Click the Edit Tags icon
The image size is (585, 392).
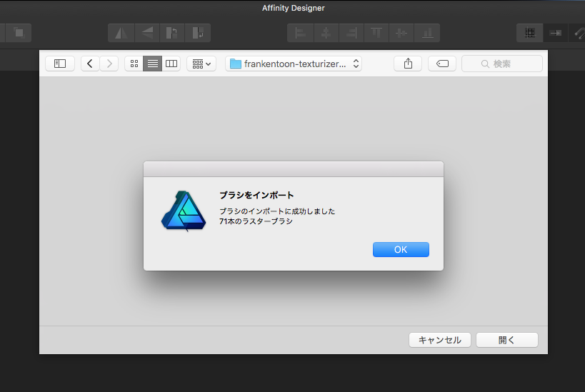pyautogui.click(x=442, y=64)
